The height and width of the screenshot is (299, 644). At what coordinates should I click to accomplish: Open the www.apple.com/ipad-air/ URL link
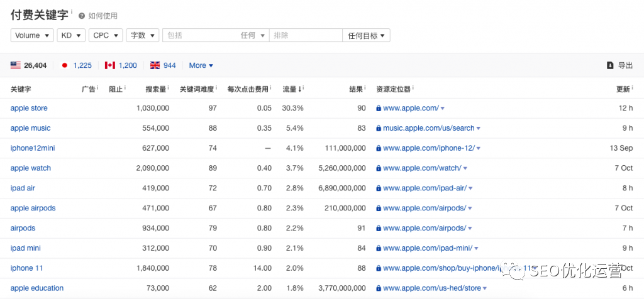[x=425, y=188]
